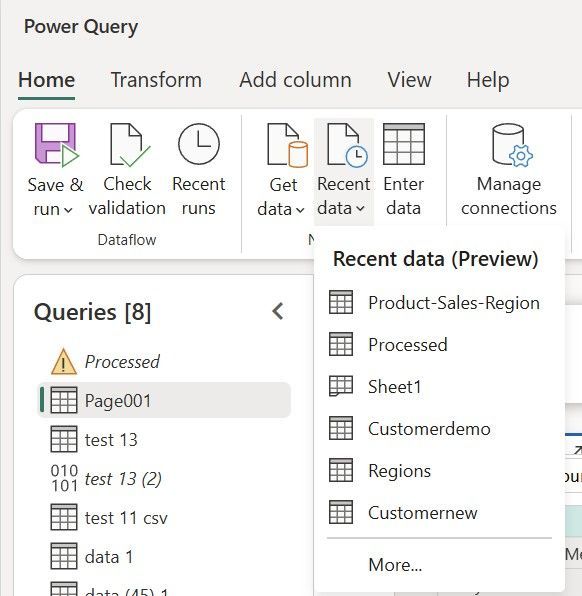Expand the Get data dropdown arrow
This screenshot has width=582, height=596.
[300, 210]
